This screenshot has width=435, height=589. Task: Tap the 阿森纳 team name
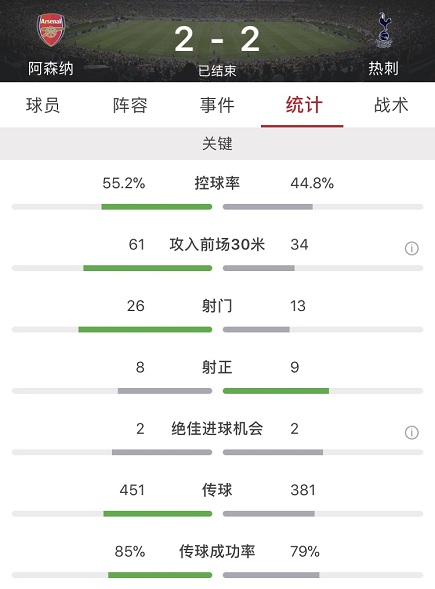pos(51,68)
